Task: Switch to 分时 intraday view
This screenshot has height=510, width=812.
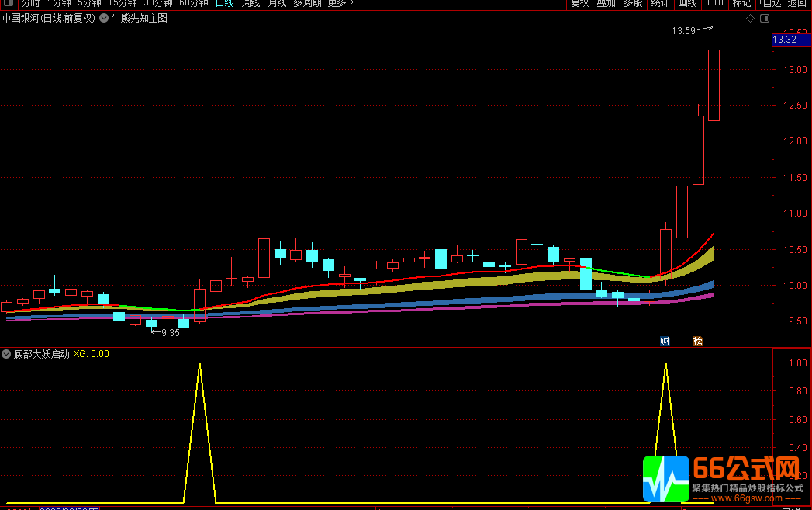Action: point(30,3)
